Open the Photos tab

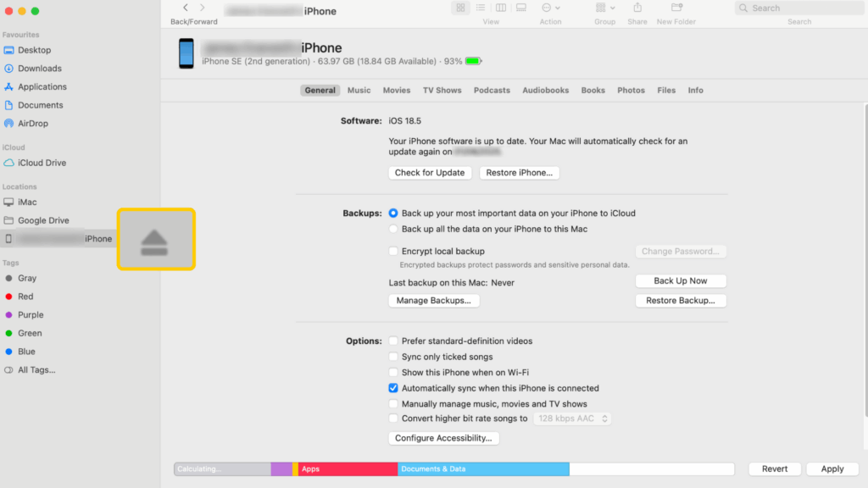631,90
